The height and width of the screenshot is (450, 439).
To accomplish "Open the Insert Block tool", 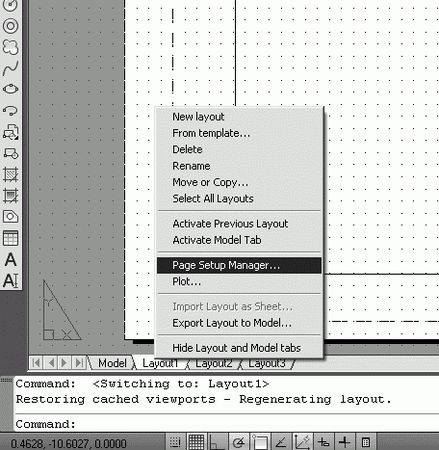I will [10, 132].
